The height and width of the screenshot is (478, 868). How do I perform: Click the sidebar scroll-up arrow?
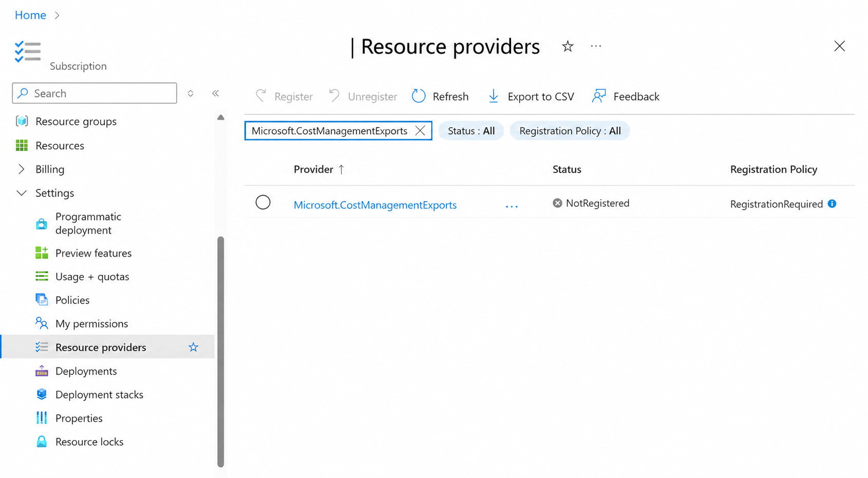(x=221, y=118)
